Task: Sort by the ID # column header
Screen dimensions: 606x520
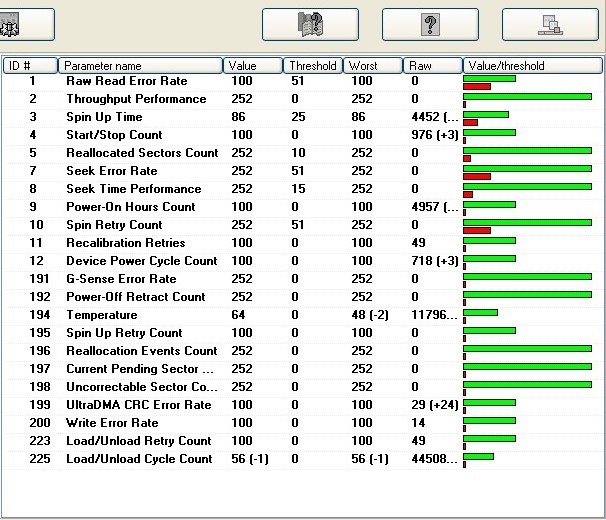Action: click(30, 65)
